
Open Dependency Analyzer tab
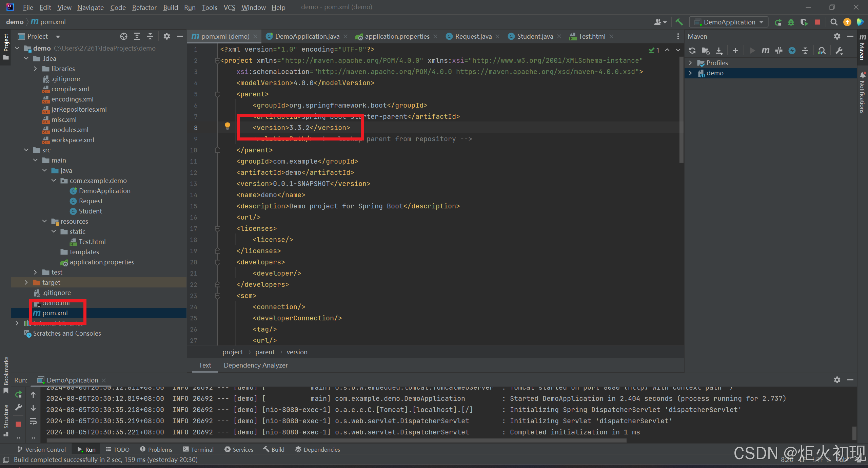(255, 365)
